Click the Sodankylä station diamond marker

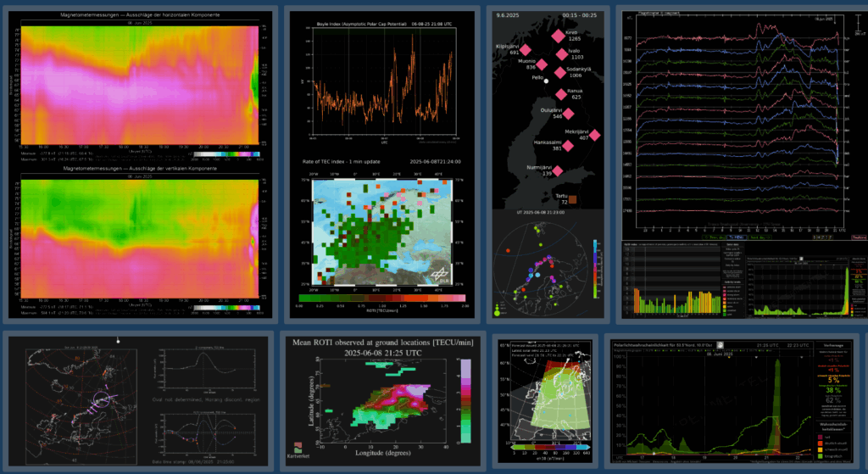(559, 73)
